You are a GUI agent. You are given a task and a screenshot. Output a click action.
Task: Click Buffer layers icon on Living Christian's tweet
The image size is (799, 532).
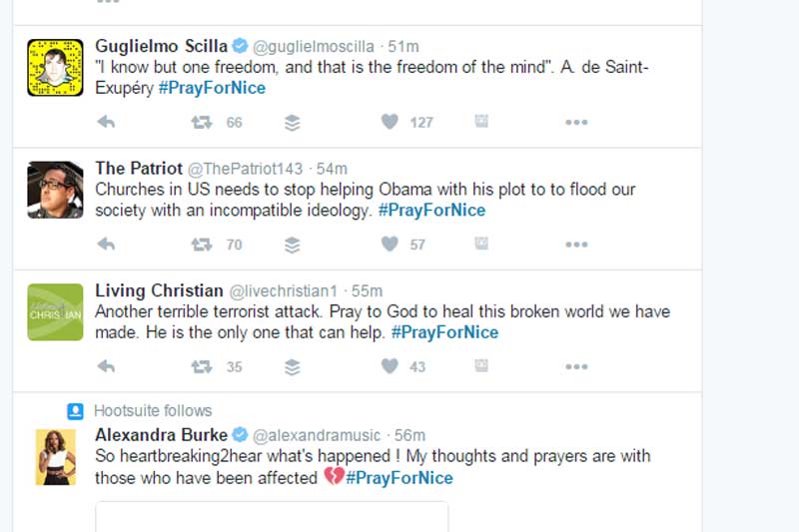[292, 366]
